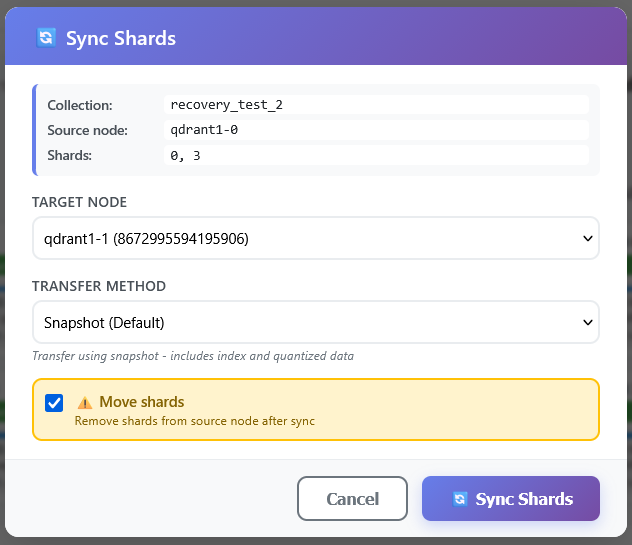Click the warning triangle icon beside Move shards

point(85,402)
